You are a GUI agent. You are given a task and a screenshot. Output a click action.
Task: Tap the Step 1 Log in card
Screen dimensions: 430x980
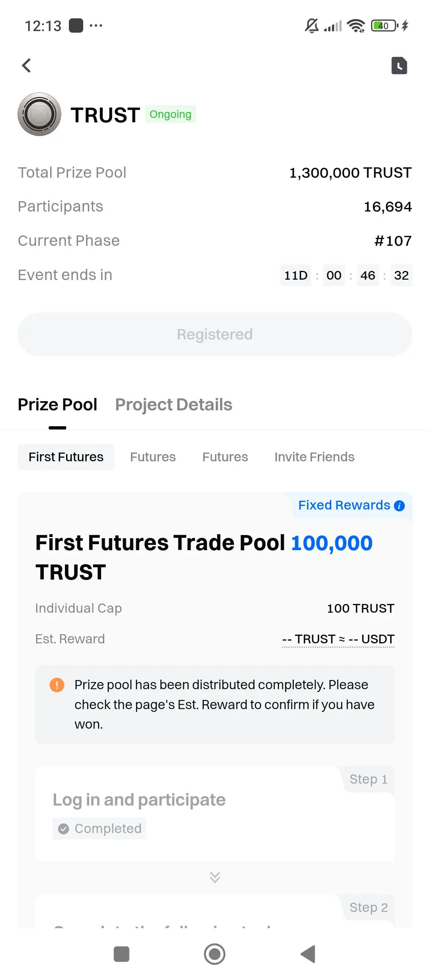coord(215,813)
